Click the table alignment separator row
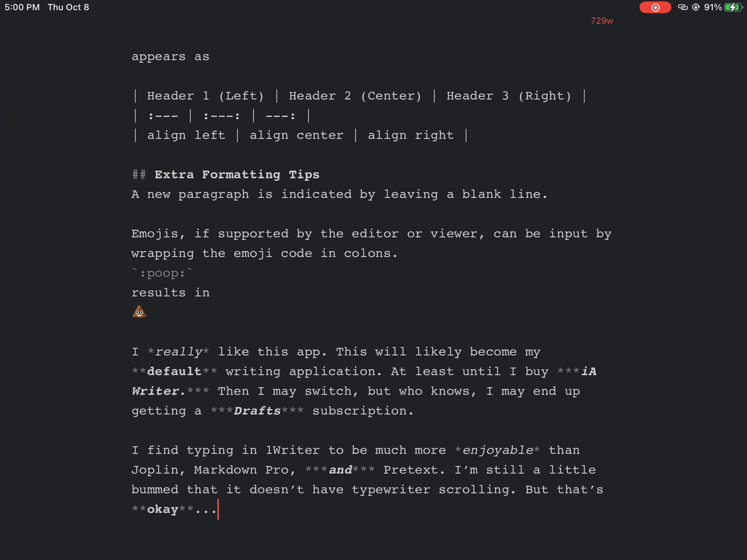 point(222,116)
